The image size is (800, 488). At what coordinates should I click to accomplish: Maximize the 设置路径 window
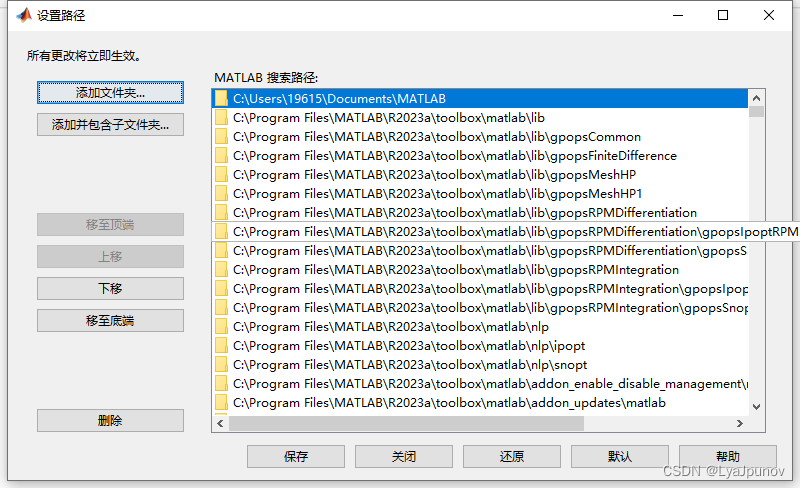point(723,15)
